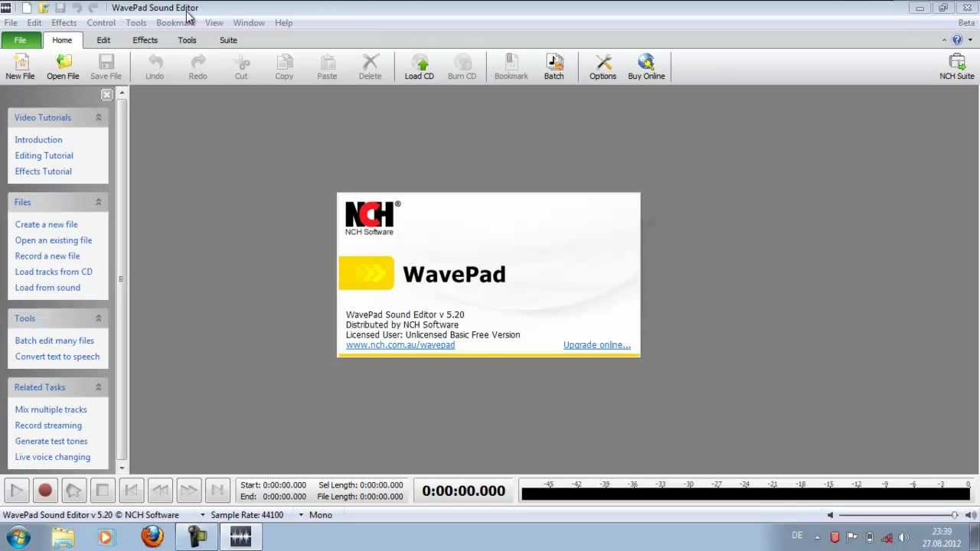980x551 pixels.
Task: Click the Fast Forward button
Action: pyautogui.click(x=188, y=491)
